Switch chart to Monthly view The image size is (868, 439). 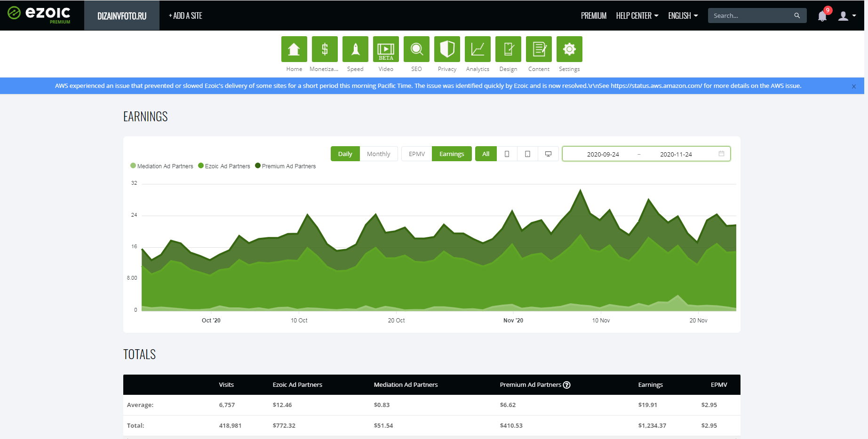378,154
